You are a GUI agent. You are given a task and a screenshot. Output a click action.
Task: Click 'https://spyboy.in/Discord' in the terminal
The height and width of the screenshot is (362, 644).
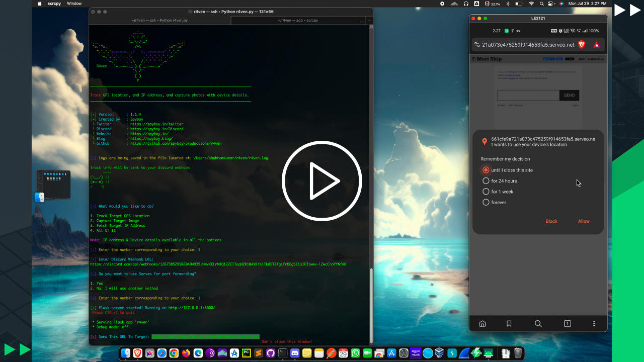click(x=156, y=129)
